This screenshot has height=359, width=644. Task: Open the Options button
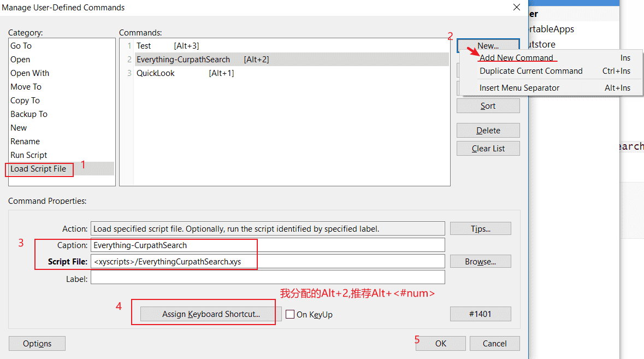tap(37, 344)
